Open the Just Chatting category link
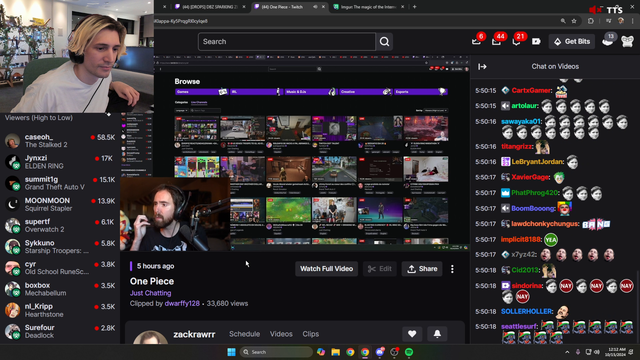This screenshot has width=640, height=360. (x=151, y=293)
